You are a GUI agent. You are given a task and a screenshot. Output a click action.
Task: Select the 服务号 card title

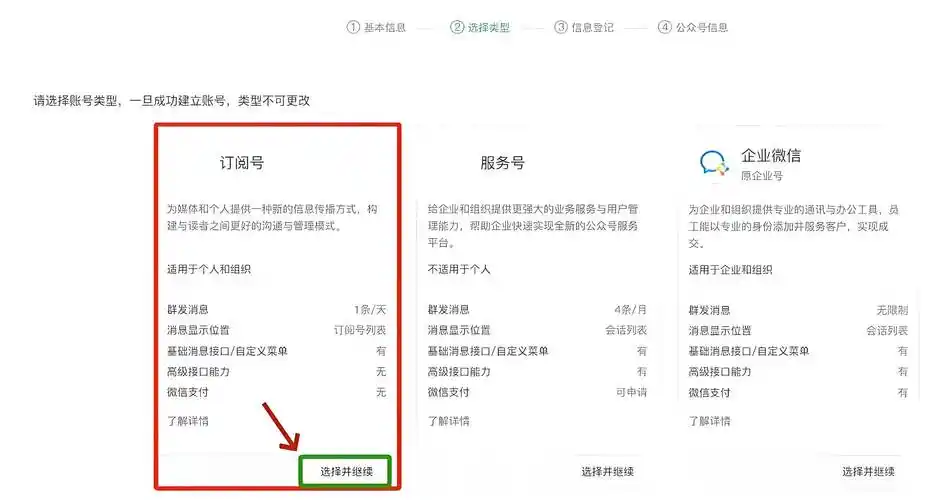(502, 163)
